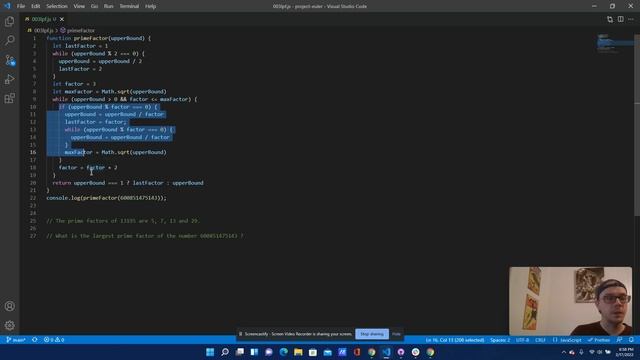
Task: Open Task View on the taskbar
Action: (x=240, y=352)
